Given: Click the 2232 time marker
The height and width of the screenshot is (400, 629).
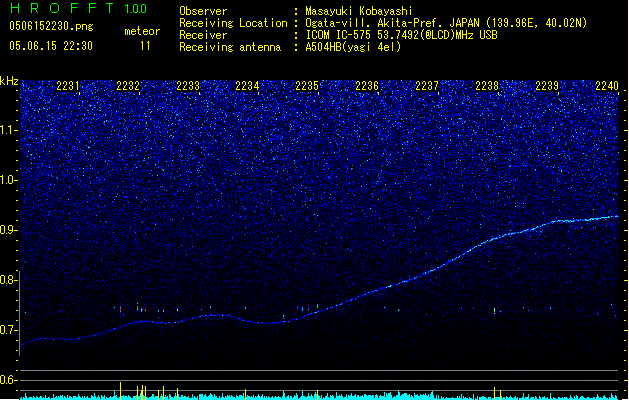Looking at the screenshot, I should (128, 85).
